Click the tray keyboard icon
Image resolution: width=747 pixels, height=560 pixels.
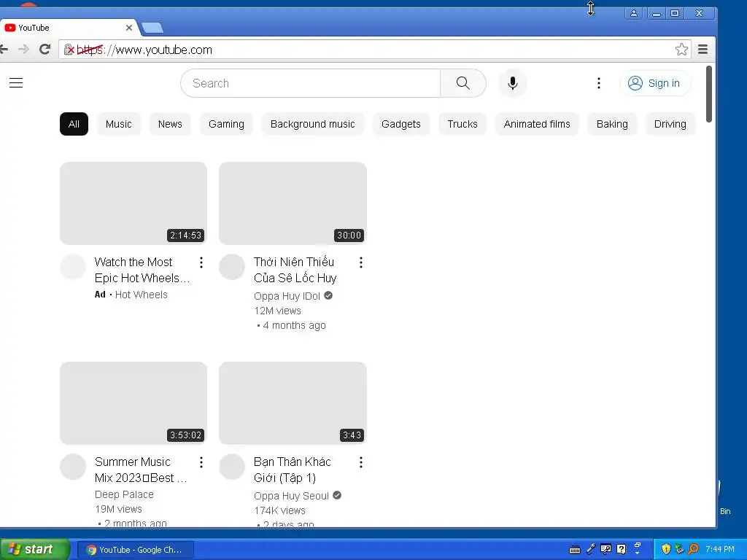pyautogui.click(x=575, y=550)
